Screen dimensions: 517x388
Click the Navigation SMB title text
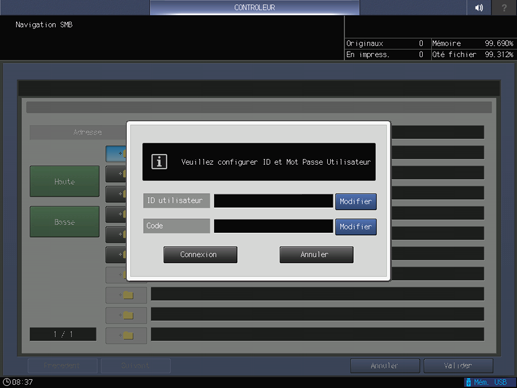(44, 25)
